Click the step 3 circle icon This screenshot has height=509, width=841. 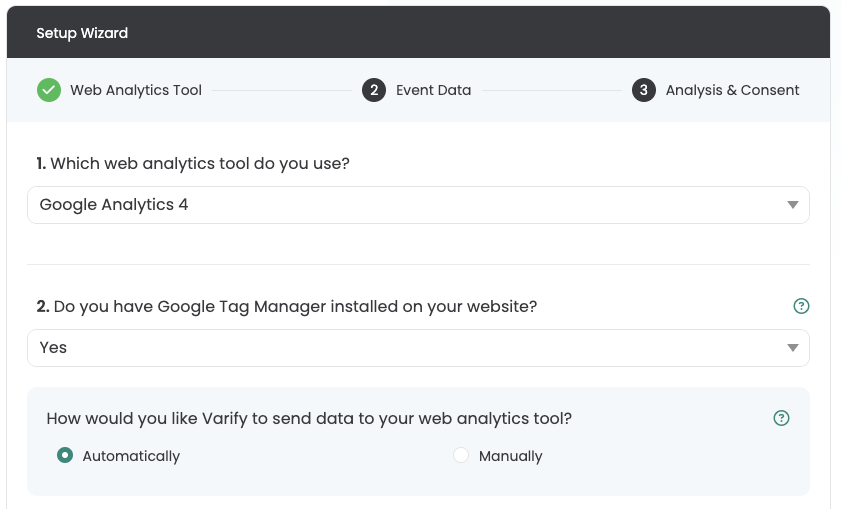pyautogui.click(x=644, y=90)
